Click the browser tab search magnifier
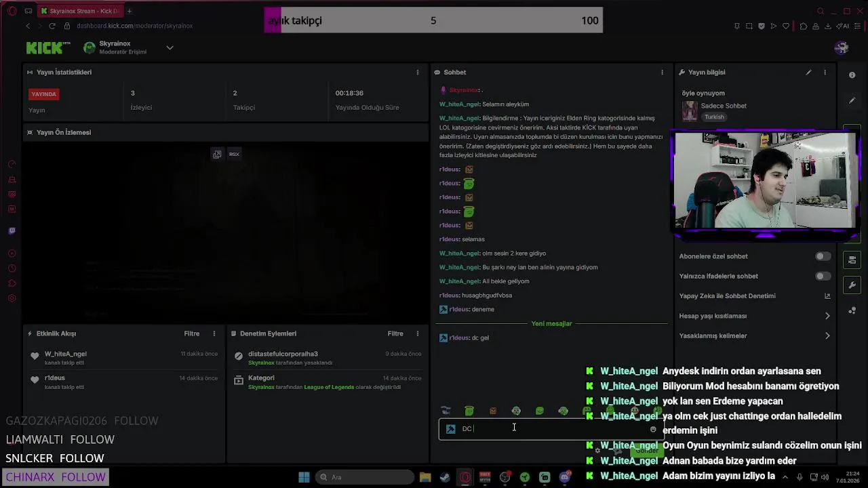The height and width of the screenshot is (488, 868). pos(821,11)
